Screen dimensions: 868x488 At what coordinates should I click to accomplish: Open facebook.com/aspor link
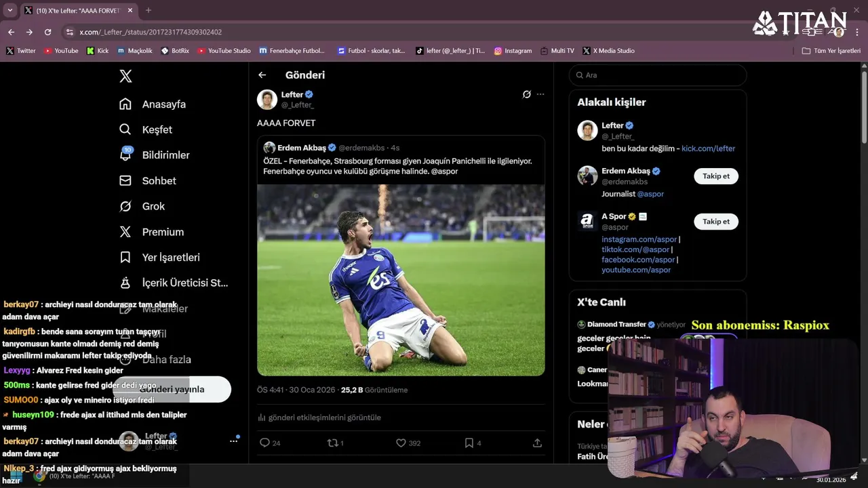pyautogui.click(x=638, y=260)
